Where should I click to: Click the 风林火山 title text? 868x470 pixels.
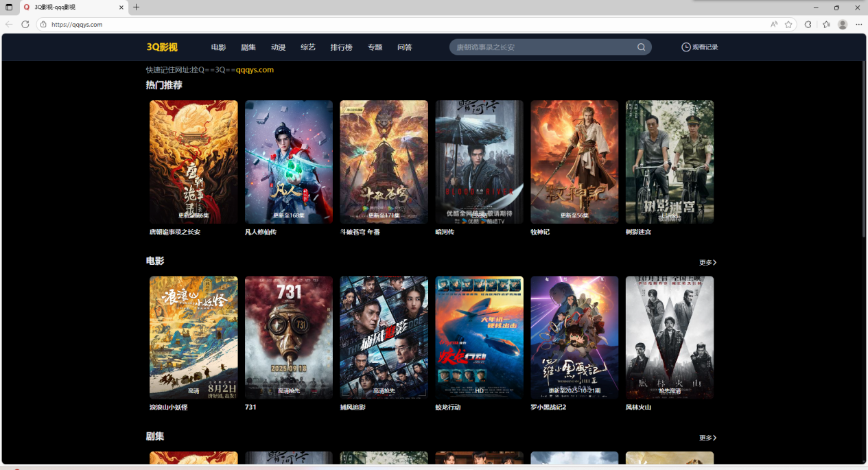coord(639,408)
